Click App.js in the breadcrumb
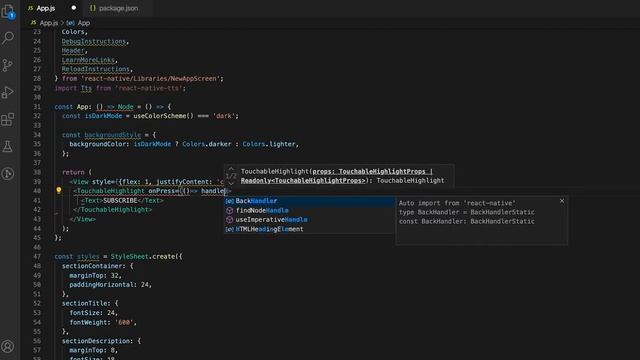 (x=49, y=23)
